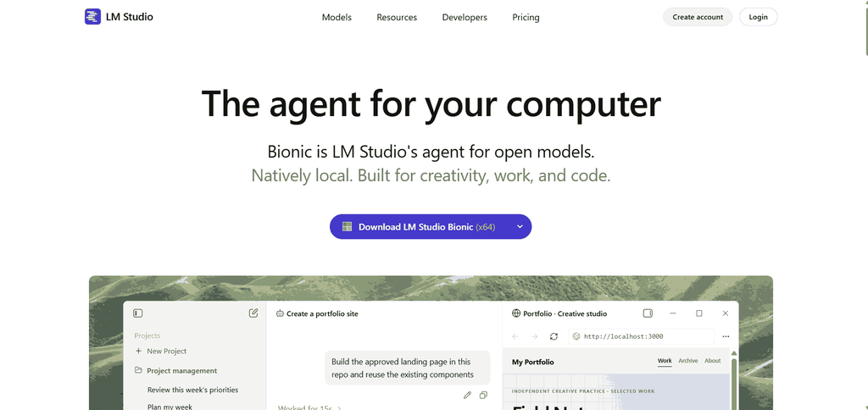Click the site icon in address field
This screenshot has height=410, width=868.
576,336
